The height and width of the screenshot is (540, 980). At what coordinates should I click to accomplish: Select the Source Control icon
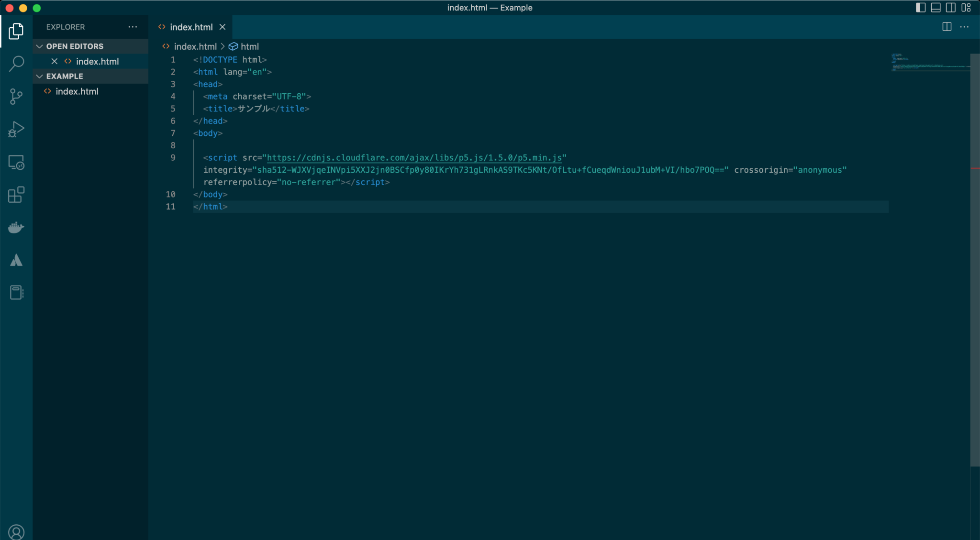16,97
